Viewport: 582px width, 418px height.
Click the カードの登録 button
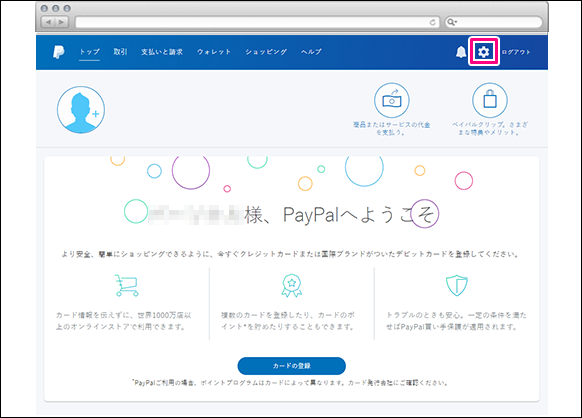point(292,366)
